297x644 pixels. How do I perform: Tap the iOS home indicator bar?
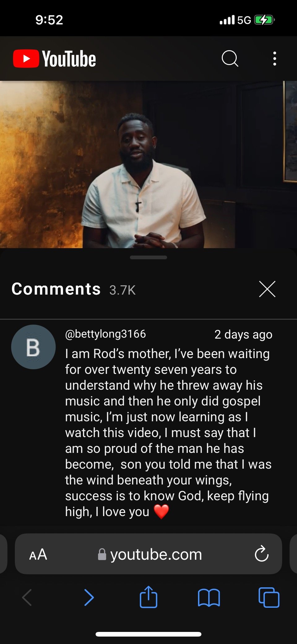(x=148, y=634)
